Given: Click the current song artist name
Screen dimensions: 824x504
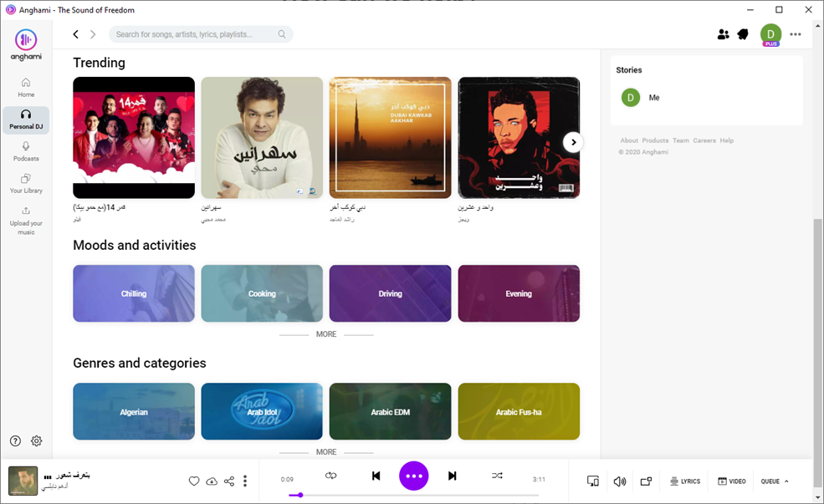Looking at the screenshot, I should pyautogui.click(x=54, y=486).
